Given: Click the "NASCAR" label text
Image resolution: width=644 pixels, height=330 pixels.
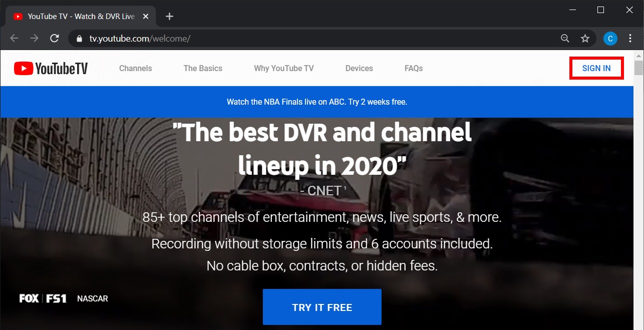Looking at the screenshot, I should click(93, 298).
